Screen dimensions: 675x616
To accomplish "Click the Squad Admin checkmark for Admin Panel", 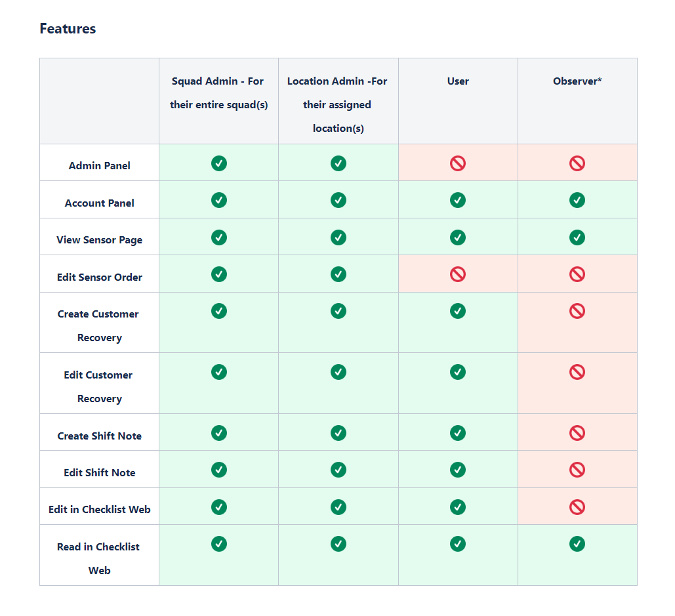I will coord(218,163).
